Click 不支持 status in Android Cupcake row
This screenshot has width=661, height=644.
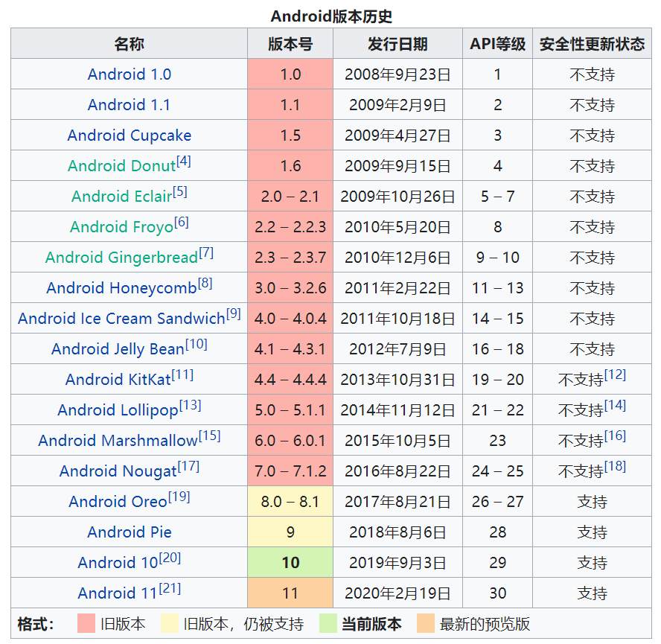(592, 136)
